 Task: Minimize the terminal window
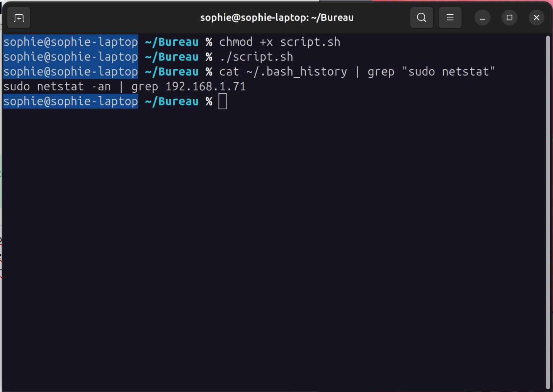coord(482,18)
